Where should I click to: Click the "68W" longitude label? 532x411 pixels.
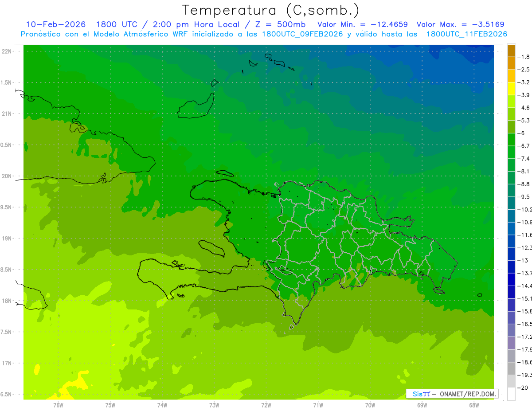tap(474, 405)
